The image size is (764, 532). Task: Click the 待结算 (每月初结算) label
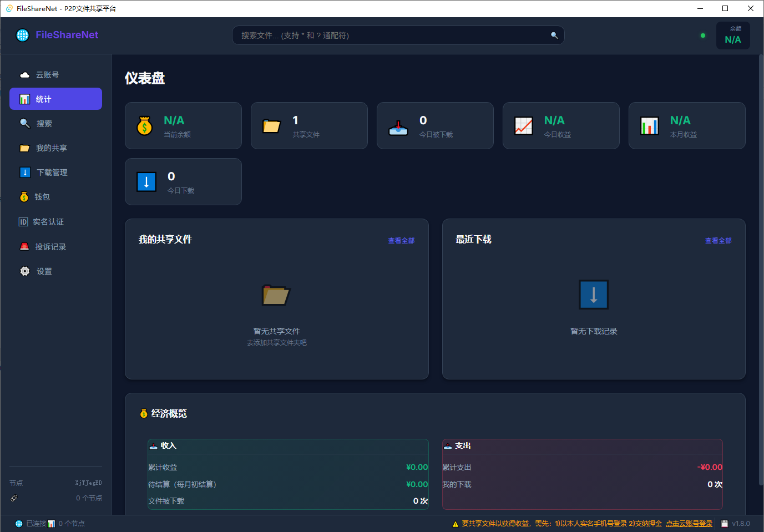pos(182,484)
